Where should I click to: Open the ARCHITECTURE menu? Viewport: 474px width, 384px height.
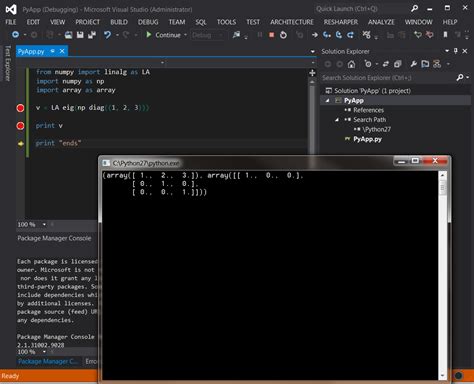point(292,22)
